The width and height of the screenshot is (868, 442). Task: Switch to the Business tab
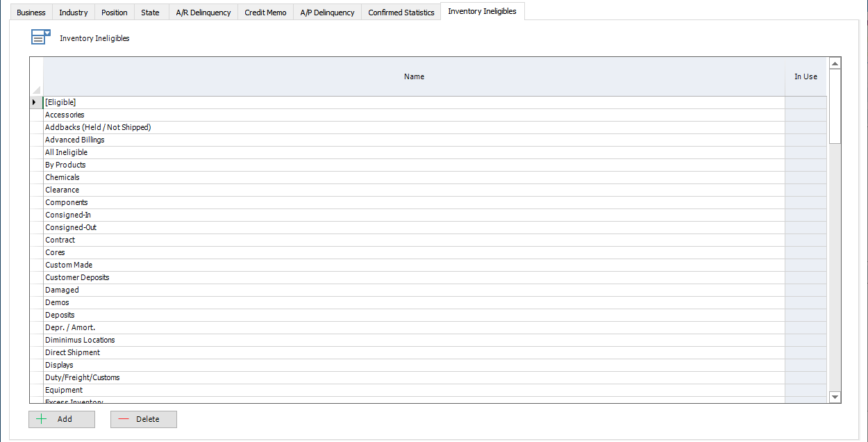[x=31, y=12]
